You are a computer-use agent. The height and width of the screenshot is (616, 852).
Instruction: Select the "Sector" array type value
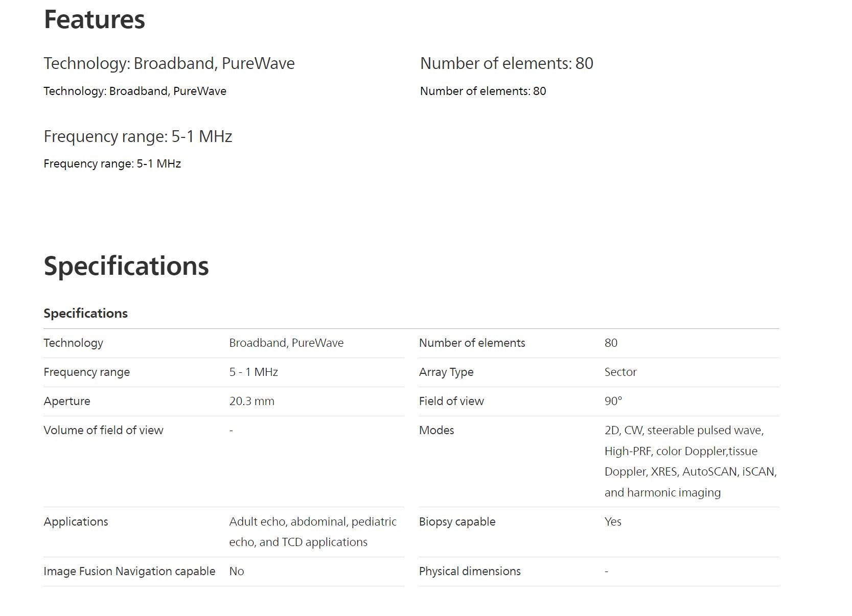620,372
